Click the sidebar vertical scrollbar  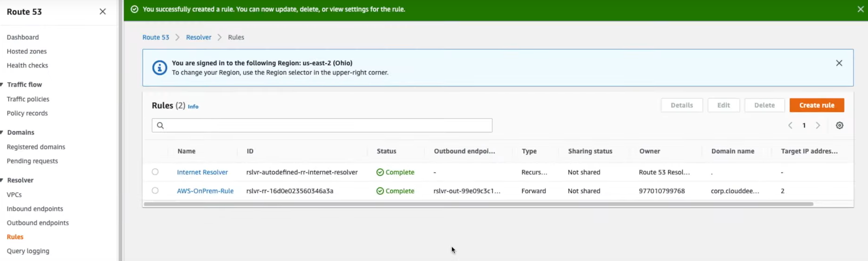(x=120, y=130)
